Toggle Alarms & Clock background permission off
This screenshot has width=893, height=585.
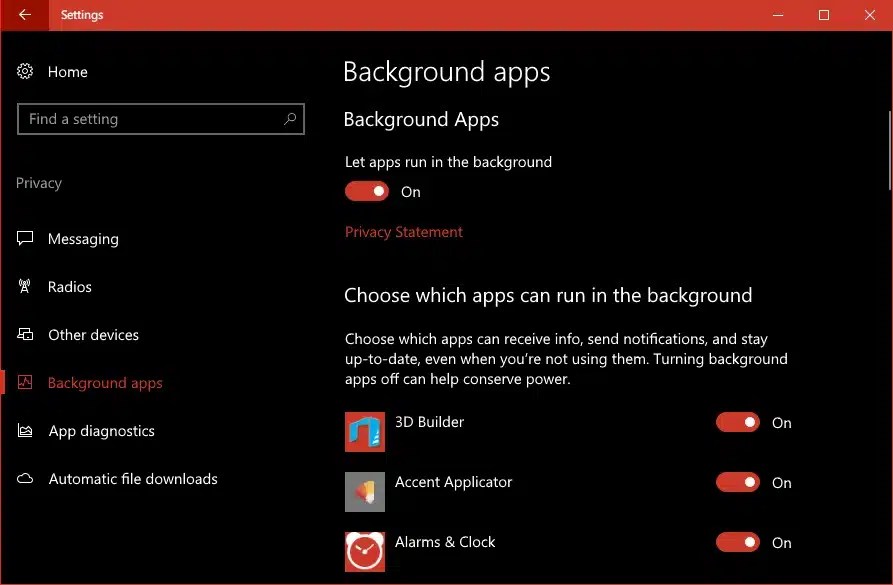[737, 542]
